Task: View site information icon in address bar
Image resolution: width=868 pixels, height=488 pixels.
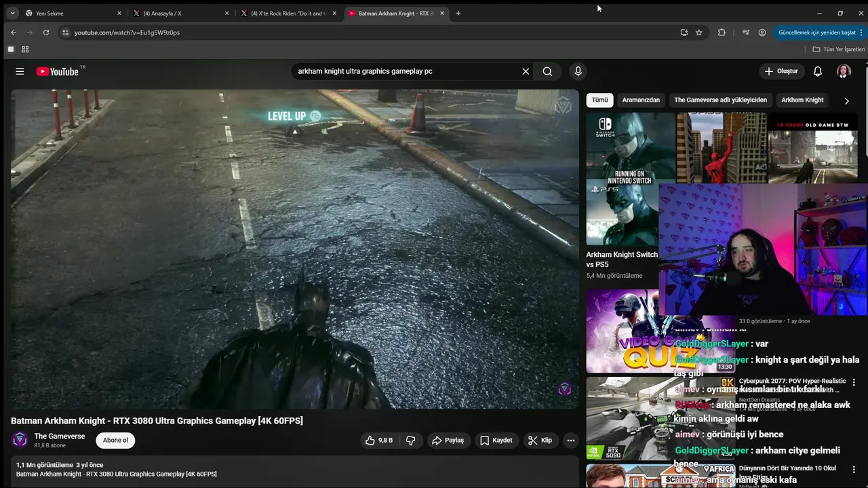Action: coord(65,33)
